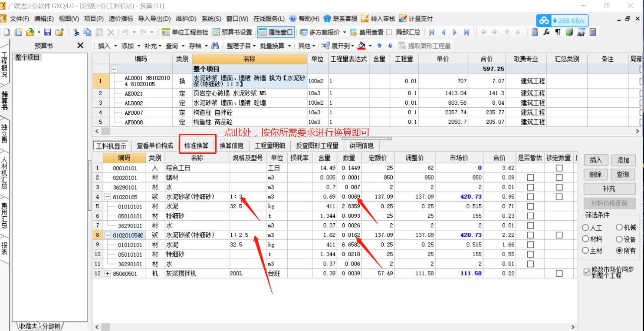
Task: Open the 批量换算 dropdown
Action: tap(276, 46)
